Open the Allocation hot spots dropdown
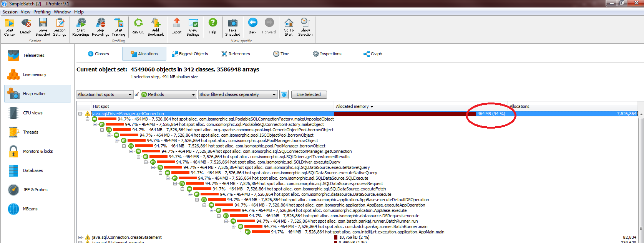The width and height of the screenshot is (644, 243). coord(105,94)
